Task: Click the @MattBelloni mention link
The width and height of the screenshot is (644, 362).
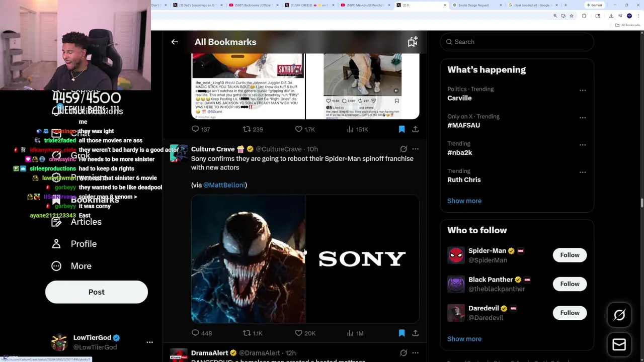Action: (224, 185)
